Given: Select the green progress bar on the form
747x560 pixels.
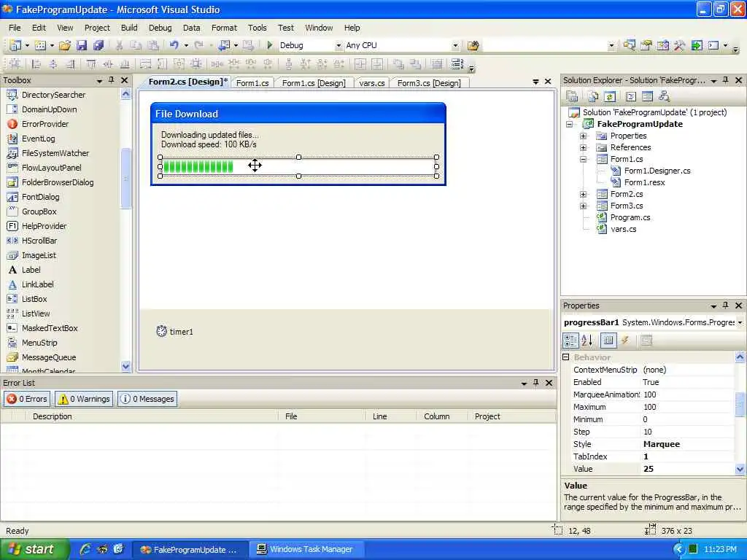Looking at the screenshot, I should (x=298, y=167).
